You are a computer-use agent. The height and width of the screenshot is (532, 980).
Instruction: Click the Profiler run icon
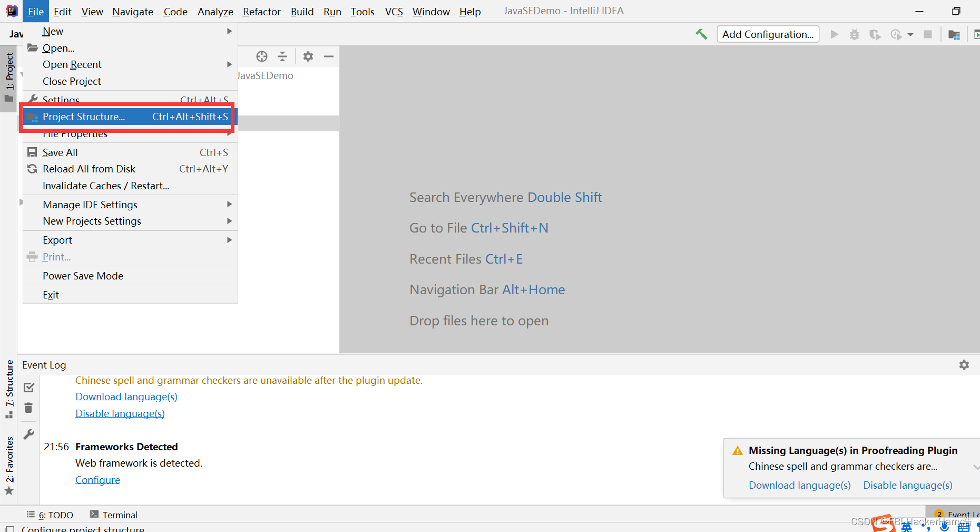(x=896, y=34)
